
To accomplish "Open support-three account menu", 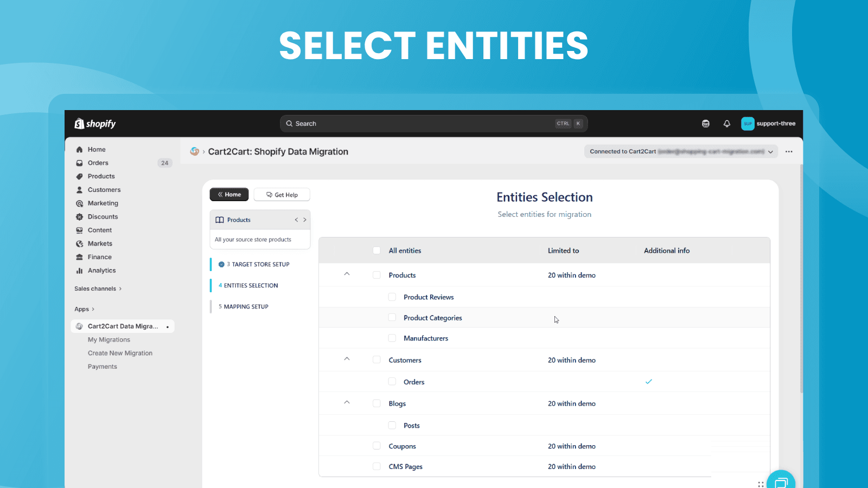I will 769,124.
